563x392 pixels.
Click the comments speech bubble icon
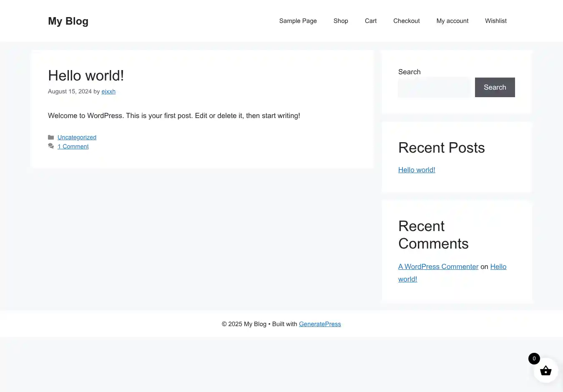51,146
